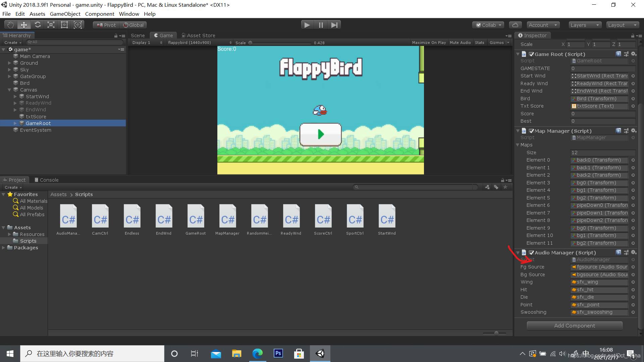Select the ScoreCtrl script asset
This screenshot has height=362, width=644.
[x=323, y=220]
